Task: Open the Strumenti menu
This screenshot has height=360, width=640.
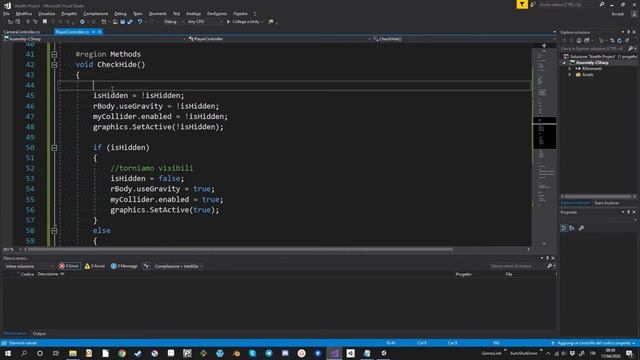Action: pos(158,13)
